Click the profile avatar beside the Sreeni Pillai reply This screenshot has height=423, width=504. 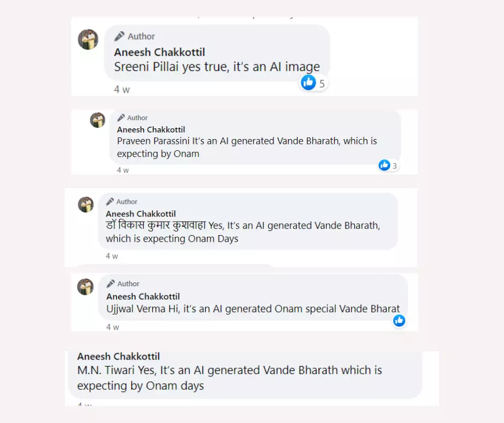(x=88, y=39)
